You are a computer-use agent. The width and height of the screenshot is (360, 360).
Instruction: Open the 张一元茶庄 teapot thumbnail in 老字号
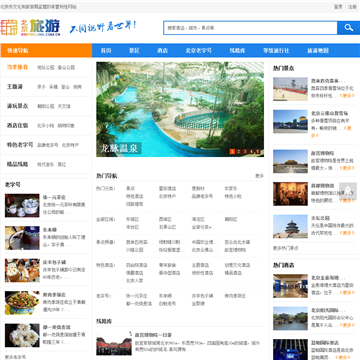[x=22, y=205]
